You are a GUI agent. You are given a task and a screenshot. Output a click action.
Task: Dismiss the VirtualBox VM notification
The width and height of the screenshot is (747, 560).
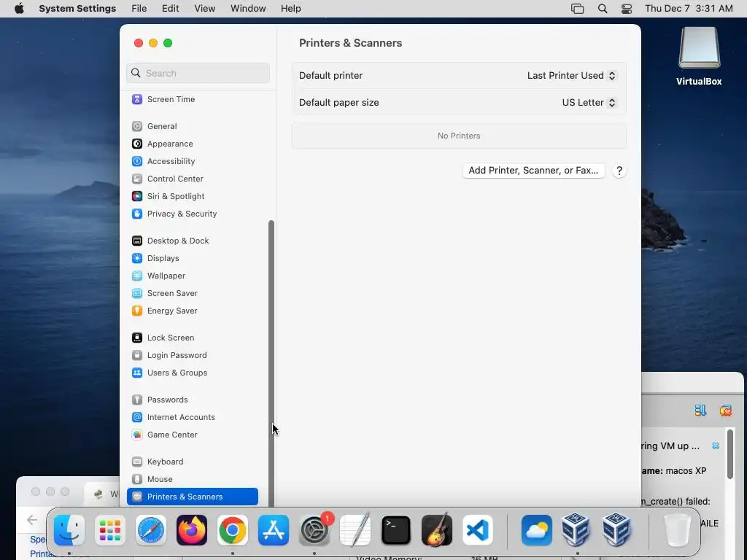716,446
